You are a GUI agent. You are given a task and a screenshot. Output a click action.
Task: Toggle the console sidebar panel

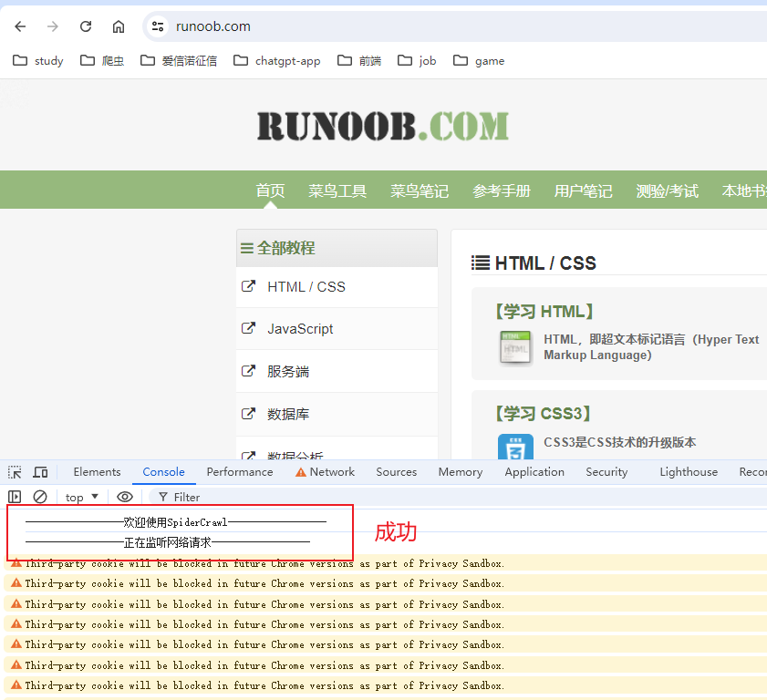pos(15,497)
